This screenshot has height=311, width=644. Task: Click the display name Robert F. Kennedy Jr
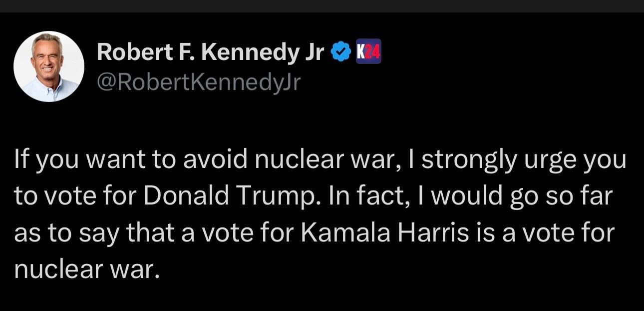pos(211,52)
